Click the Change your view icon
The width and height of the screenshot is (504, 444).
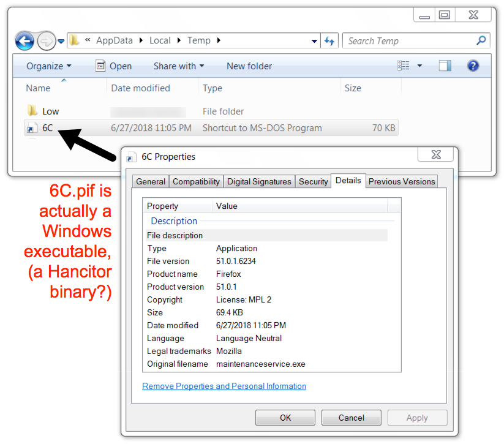(x=403, y=66)
